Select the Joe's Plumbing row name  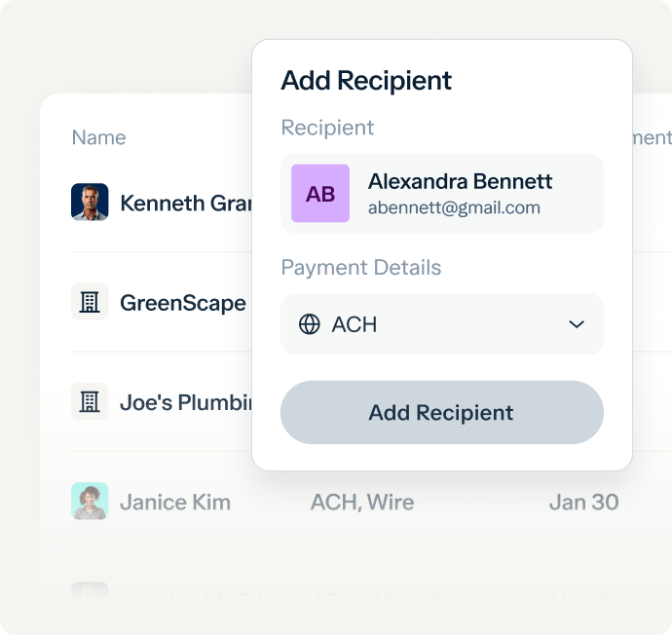(186, 402)
